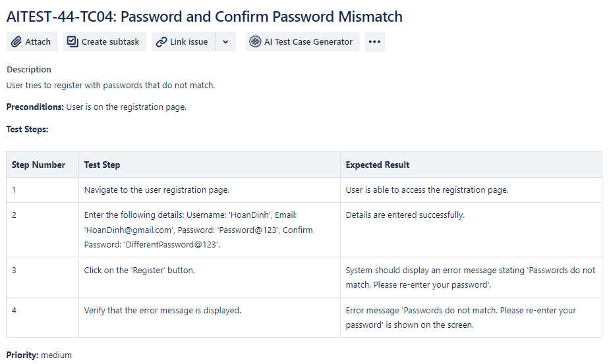Click the Description field label

click(x=29, y=69)
